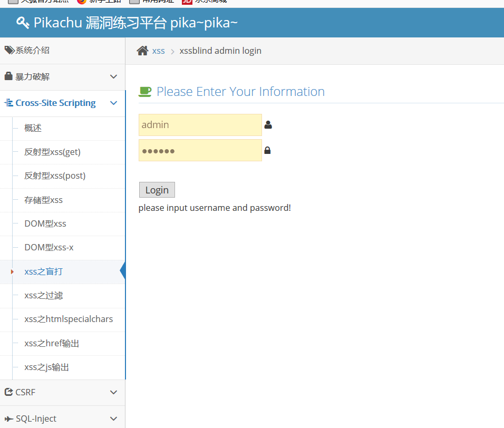Image resolution: width=504 pixels, height=428 pixels.
Task: Expand the SQL-Inject section chevron
Action: coord(113,419)
